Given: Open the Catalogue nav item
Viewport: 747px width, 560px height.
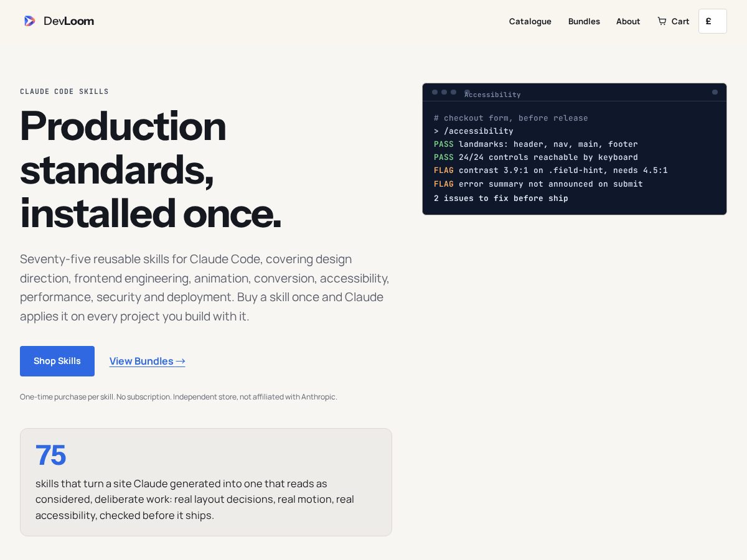Looking at the screenshot, I should coord(530,21).
